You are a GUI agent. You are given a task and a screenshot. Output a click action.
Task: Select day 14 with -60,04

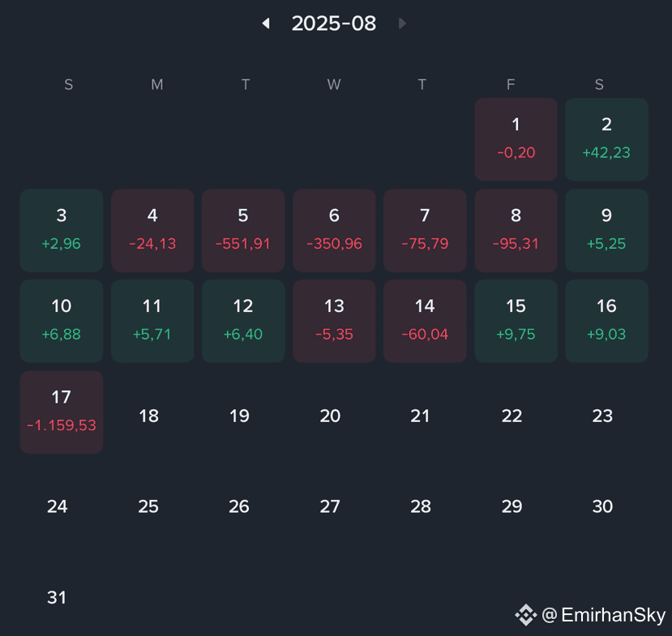(425, 321)
